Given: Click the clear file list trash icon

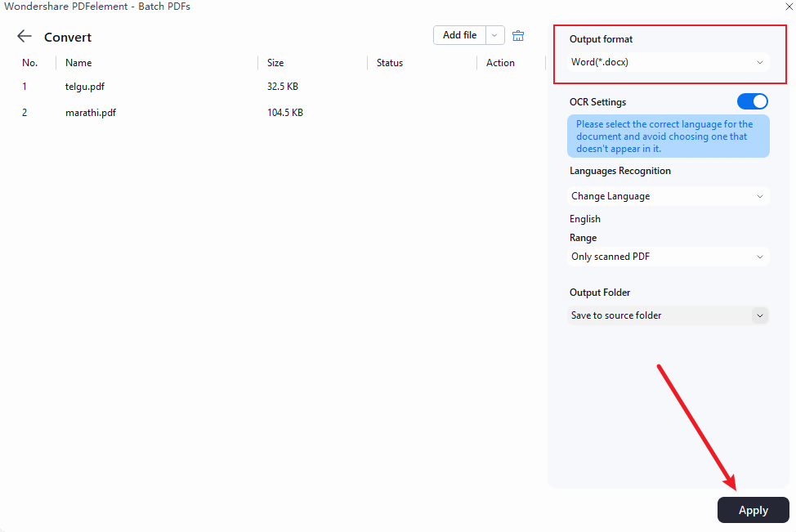Looking at the screenshot, I should coord(518,35).
